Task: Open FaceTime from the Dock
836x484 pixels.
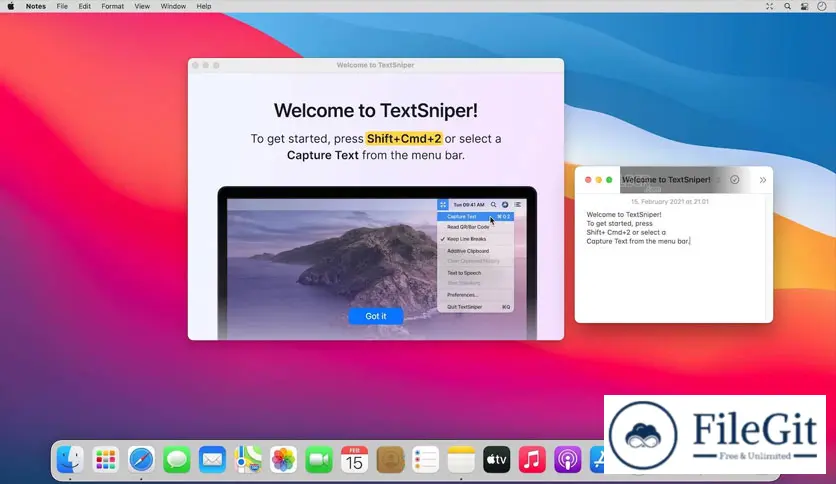Action: pyautogui.click(x=319, y=459)
